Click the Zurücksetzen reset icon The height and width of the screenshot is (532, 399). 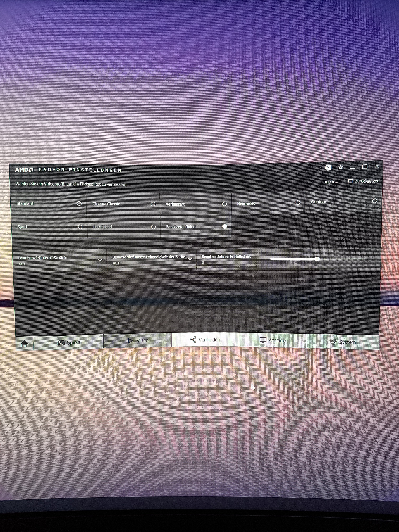350,181
